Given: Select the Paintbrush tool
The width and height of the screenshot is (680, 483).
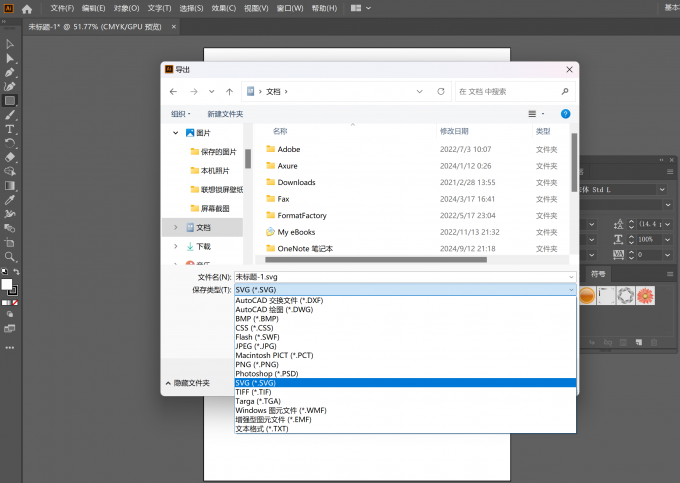Looking at the screenshot, I should (10, 115).
